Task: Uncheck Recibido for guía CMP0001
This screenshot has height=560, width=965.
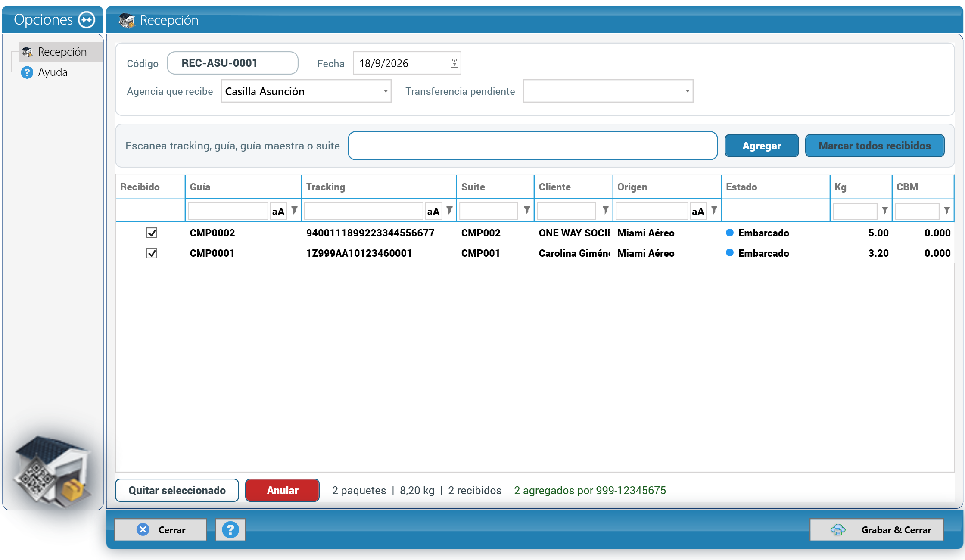Action: point(152,253)
